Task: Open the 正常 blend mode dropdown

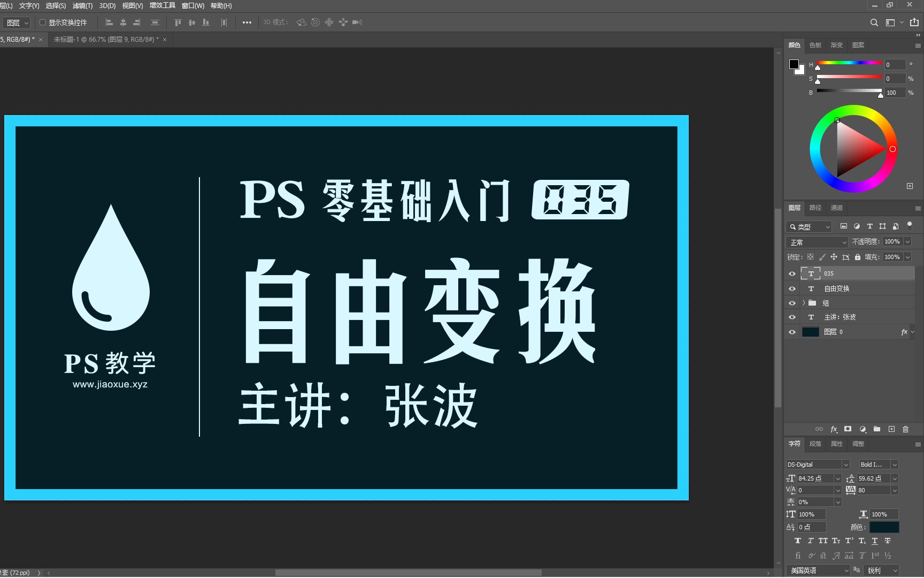Action: [817, 242]
